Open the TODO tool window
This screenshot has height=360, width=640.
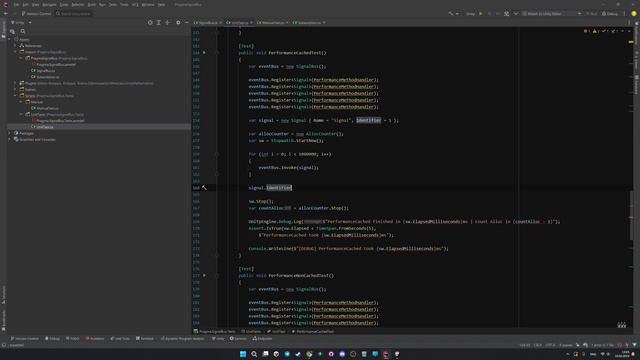pos(73,339)
